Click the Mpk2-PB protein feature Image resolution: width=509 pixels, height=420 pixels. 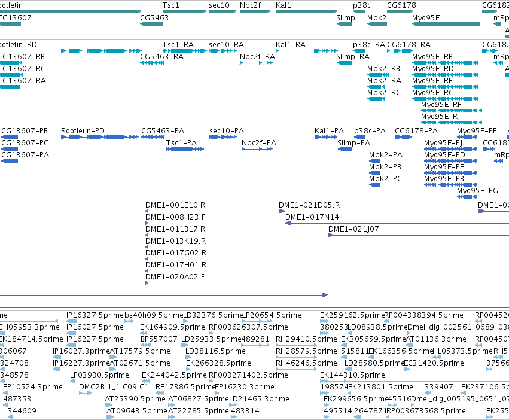point(374,173)
